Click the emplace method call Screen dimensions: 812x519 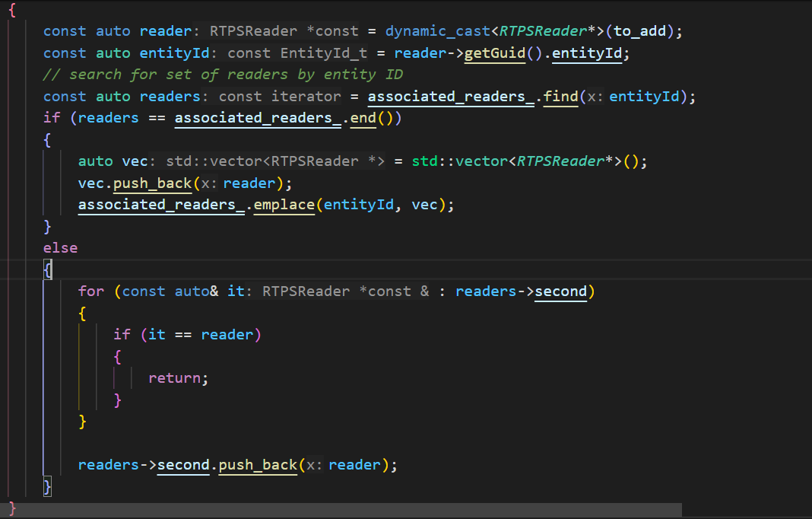(x=284, y=205)
